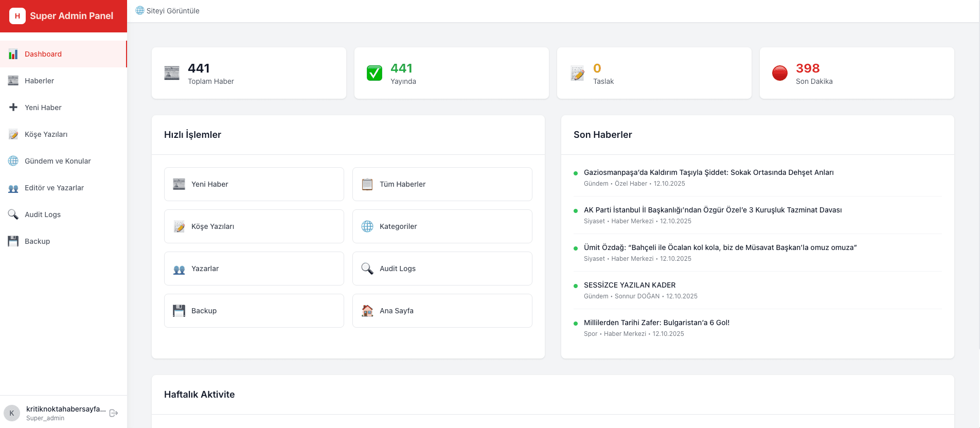980x428 pixels.
Task: Click the Dashboard bar chart icon
Action: click(13, 54)
